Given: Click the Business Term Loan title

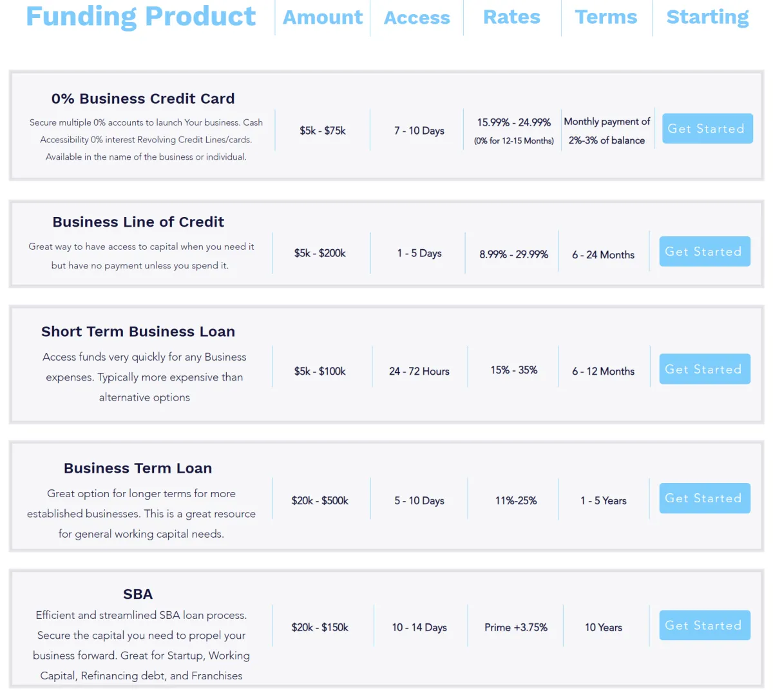Looking at the screenshot, I should tap(138, 468).
